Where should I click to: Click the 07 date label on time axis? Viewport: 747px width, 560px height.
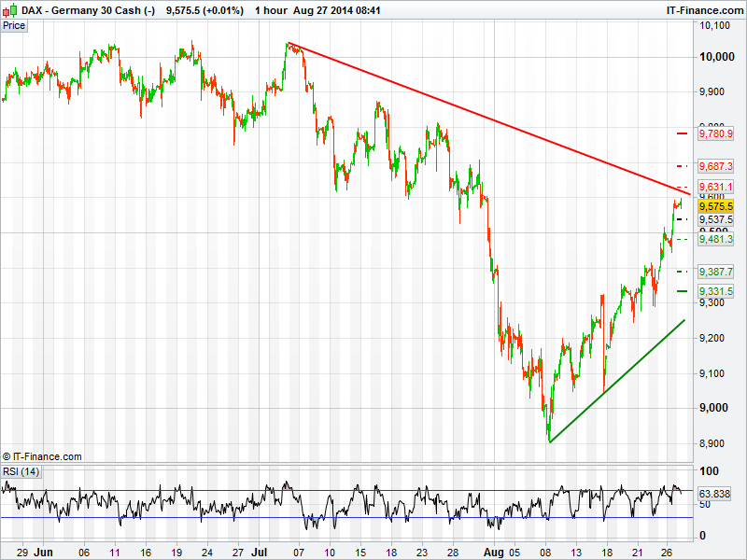pyautogui.click(x=299, y=553)
